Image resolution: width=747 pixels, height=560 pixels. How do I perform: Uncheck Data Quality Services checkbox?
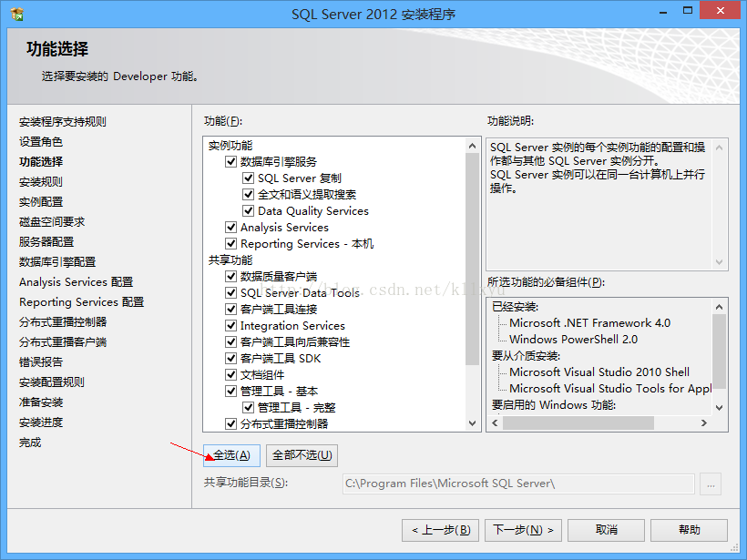click(248, 210)
